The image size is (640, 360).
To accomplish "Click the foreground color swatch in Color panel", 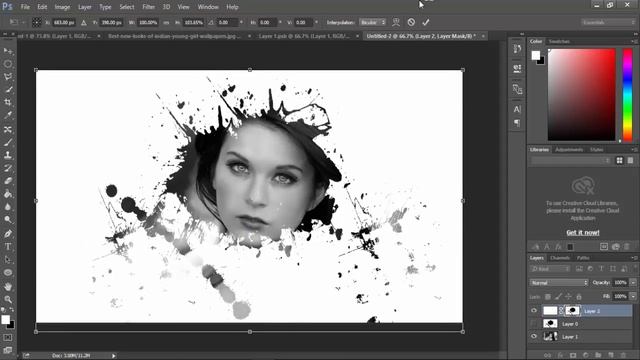I will (x=536, y=55).
